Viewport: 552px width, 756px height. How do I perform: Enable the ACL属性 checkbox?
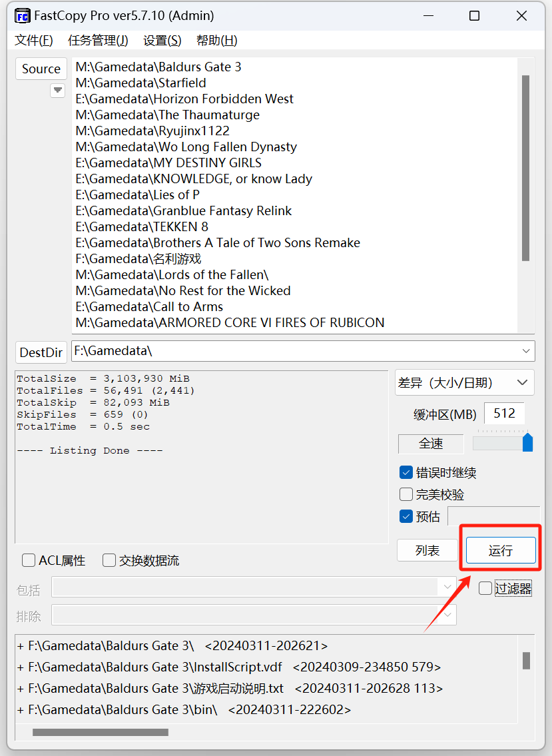(x=29, y=560)
